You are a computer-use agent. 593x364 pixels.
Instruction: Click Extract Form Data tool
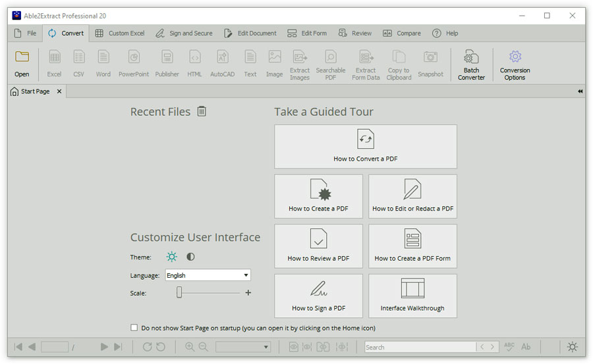(366, 65)
